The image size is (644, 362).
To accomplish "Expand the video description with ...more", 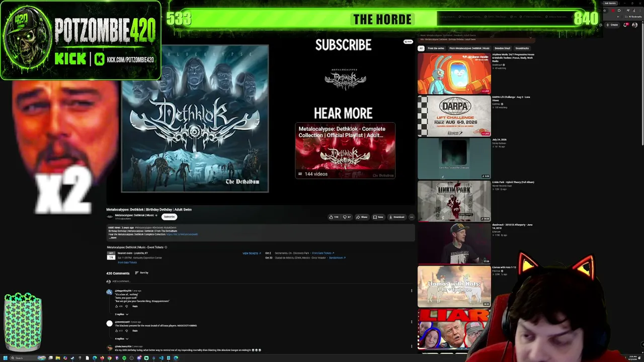I will click(113, 237).
